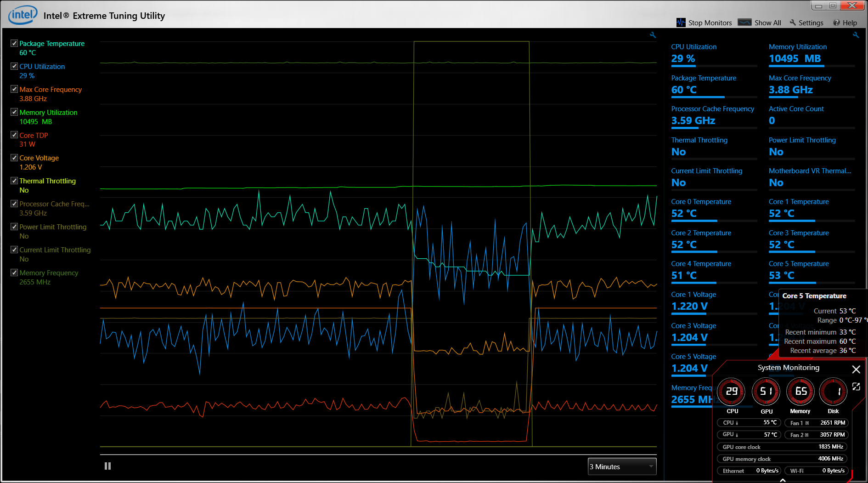Click the Memory gauge in System Monitoring

pyautogui.click(x=800, y=392)
